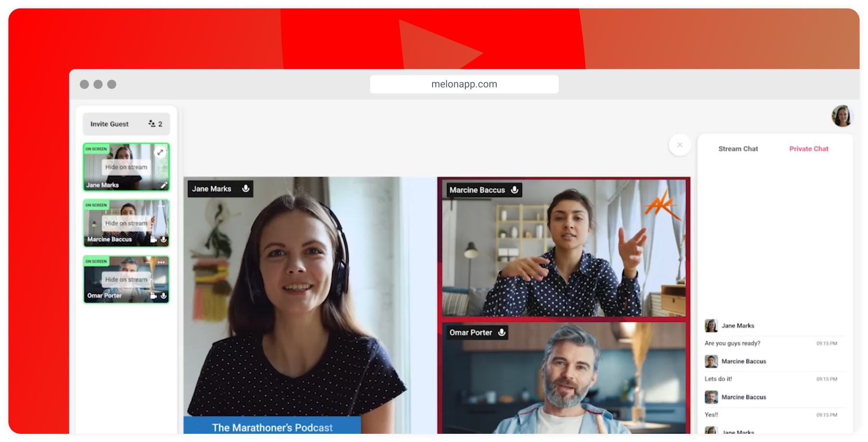Select Omar Porter sidebar thumbnail
The width and height of the screenshot is (868, 442).
coord(126,280)
